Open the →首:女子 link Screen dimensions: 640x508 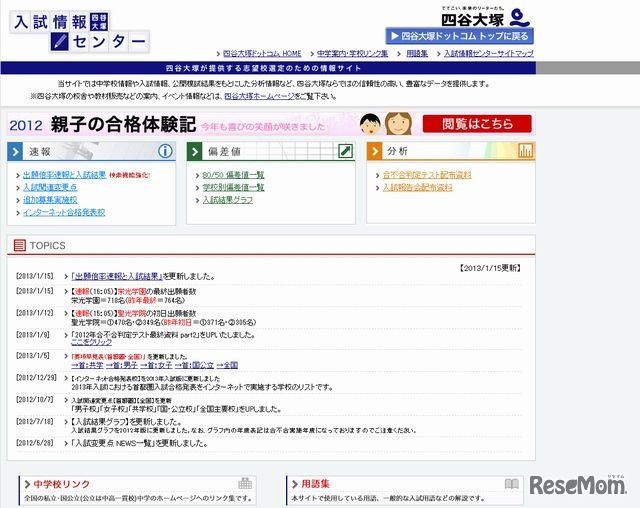(156, 365)
